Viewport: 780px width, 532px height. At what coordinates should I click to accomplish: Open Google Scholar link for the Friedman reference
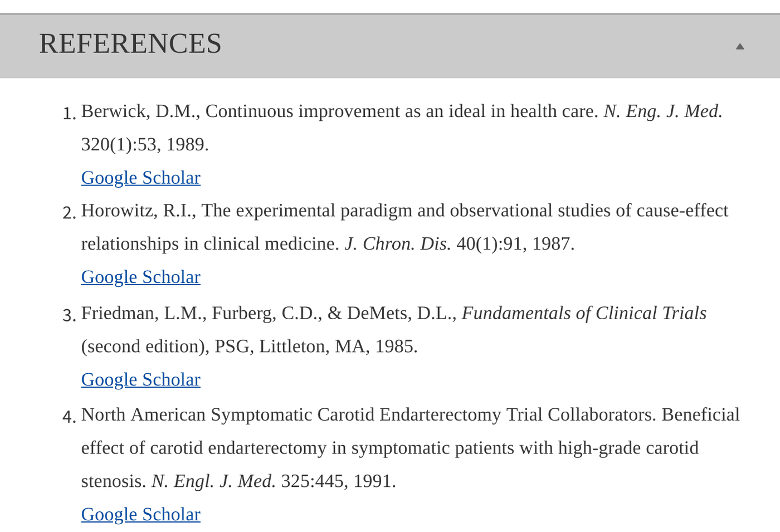(140, 379)
